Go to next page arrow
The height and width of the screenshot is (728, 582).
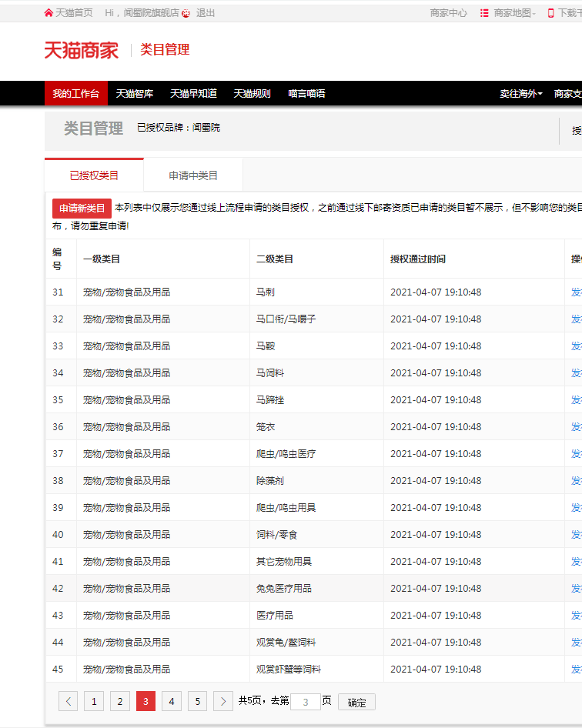click(223, 701)
